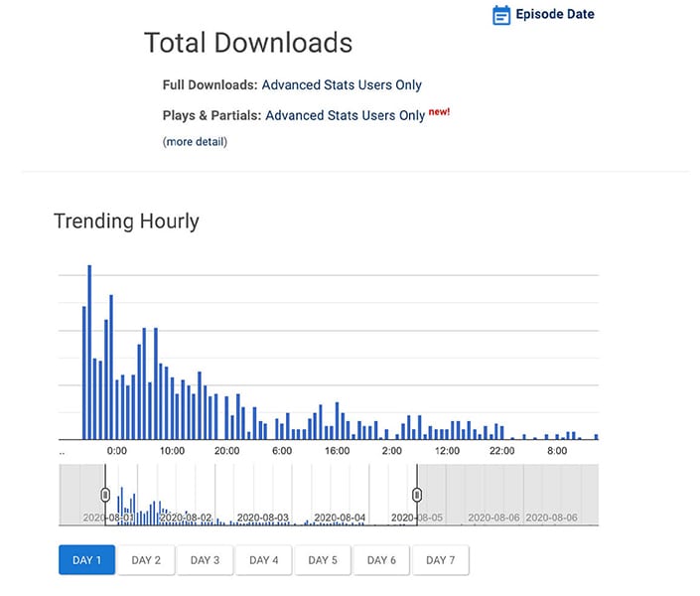Click the 16:00 axis label
This screenshot has height=596, width=700.
pyautogui.click(x=337, y=451)
